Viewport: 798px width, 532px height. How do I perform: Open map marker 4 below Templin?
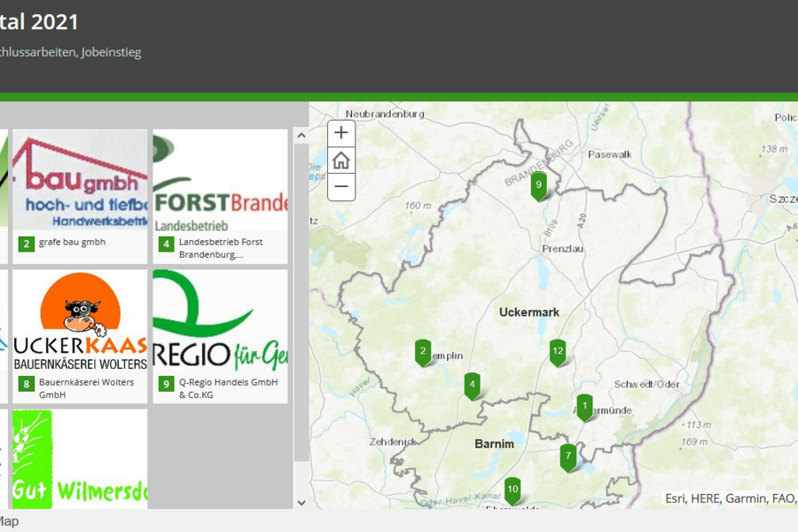[x=472, y=386]
